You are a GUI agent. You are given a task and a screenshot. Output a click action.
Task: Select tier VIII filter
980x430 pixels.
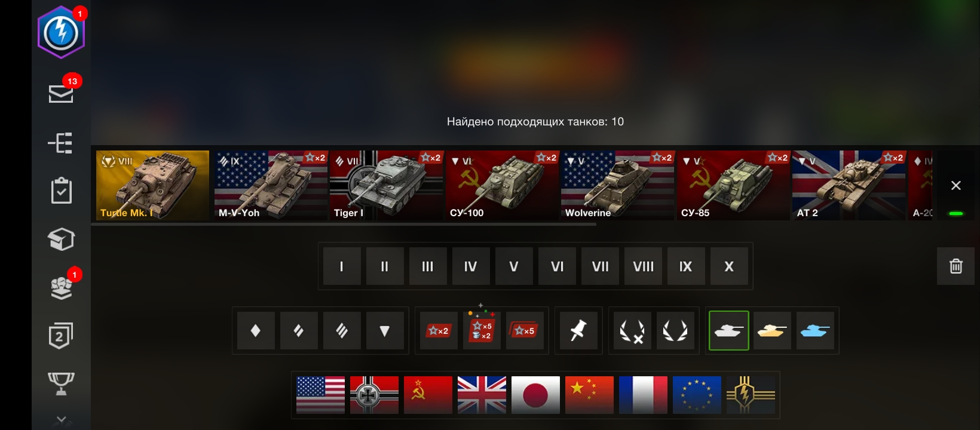point(643,266)
